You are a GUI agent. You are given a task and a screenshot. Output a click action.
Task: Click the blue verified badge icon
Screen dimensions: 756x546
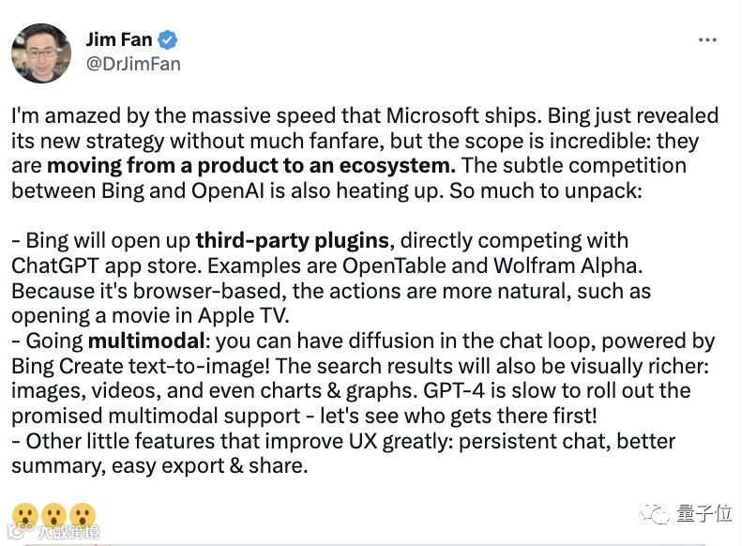[167, 40]
